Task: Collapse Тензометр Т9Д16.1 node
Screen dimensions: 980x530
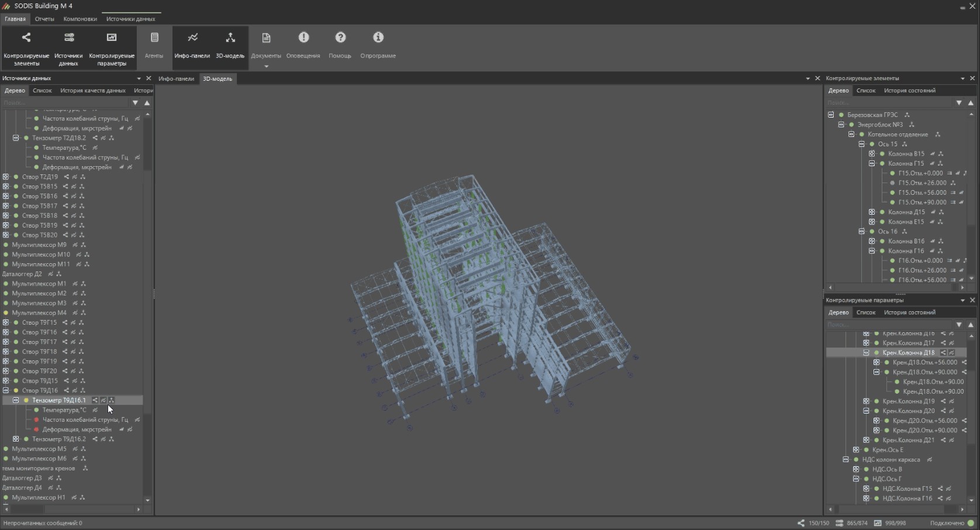Action: point(16,400)
